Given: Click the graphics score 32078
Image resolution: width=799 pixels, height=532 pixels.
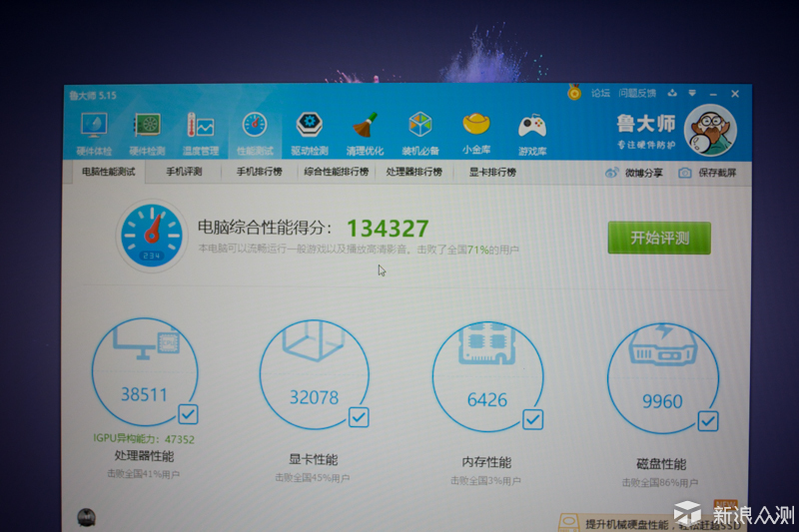Looking at the screenshot, I should pos(314,397).
